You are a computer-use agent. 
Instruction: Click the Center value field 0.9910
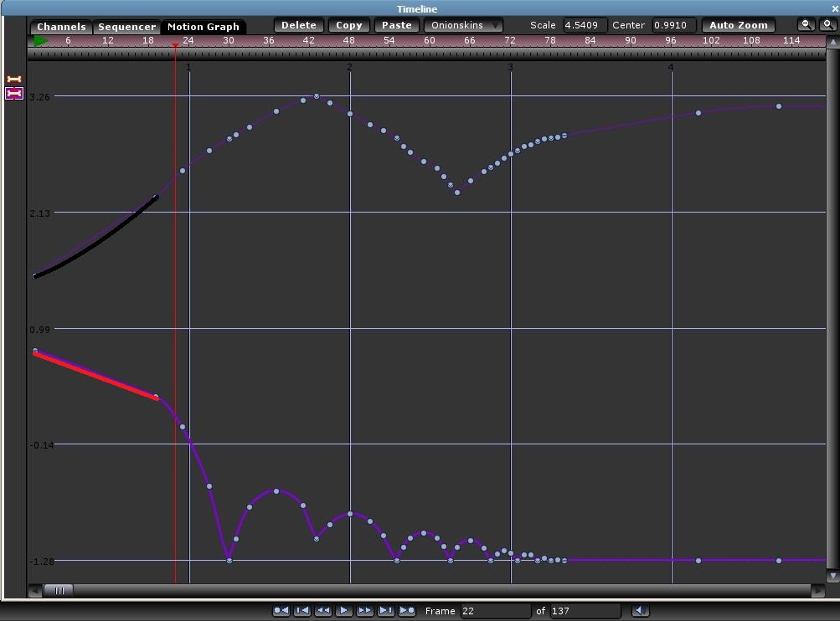point(673,25)
